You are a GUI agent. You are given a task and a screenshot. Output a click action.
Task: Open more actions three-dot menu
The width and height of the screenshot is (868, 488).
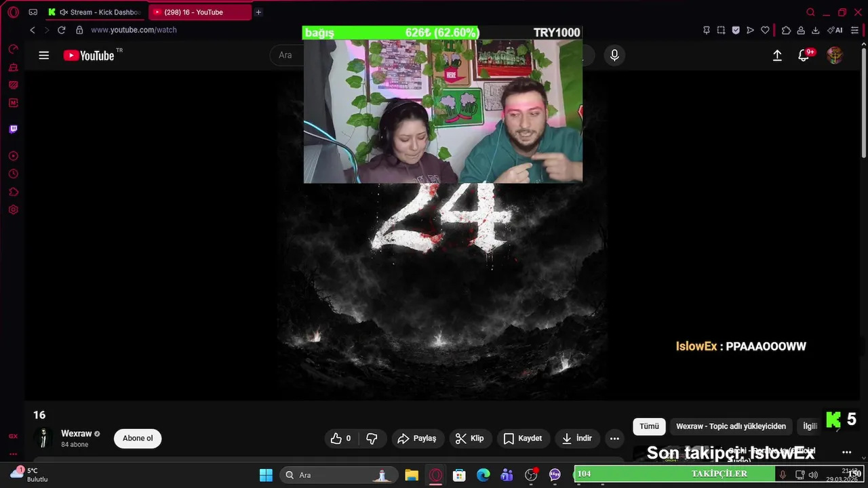point(614,439)
